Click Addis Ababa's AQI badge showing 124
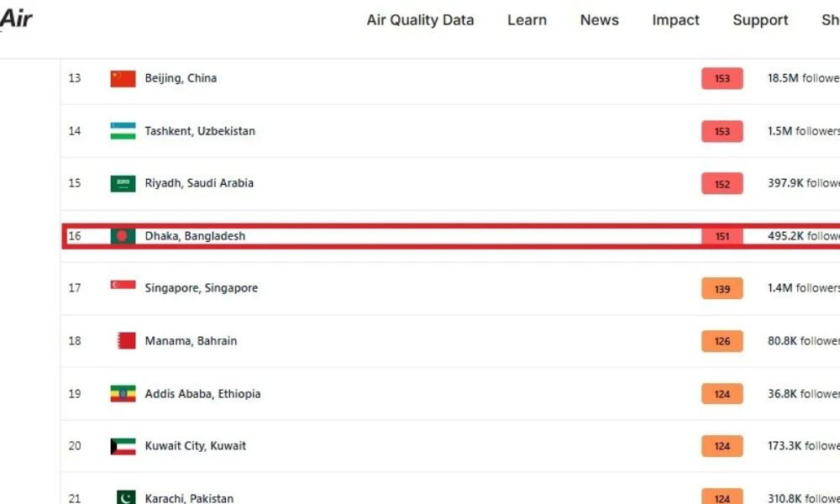 [722, 394]
